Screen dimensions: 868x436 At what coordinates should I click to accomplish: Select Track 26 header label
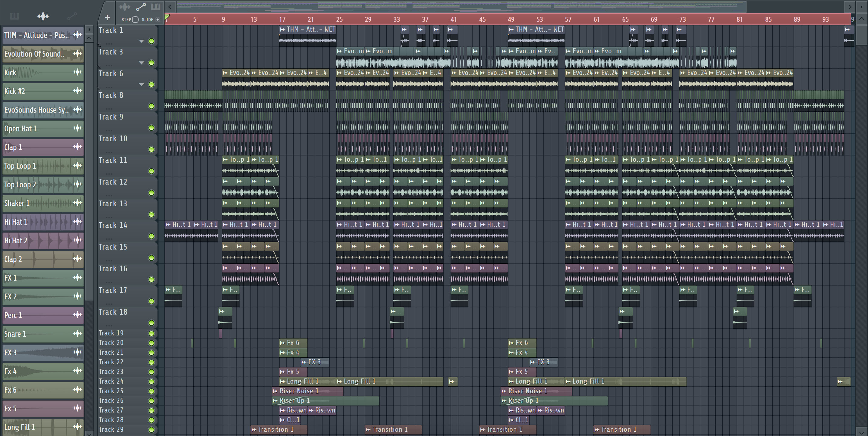click(x=111, y=401)
